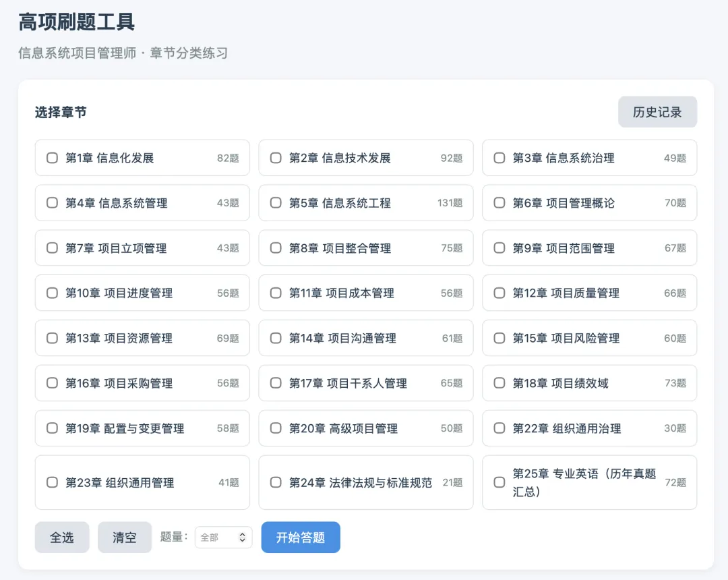
Task: Click the 66题 count in chapter 12
Action: [x=675, y=293]
